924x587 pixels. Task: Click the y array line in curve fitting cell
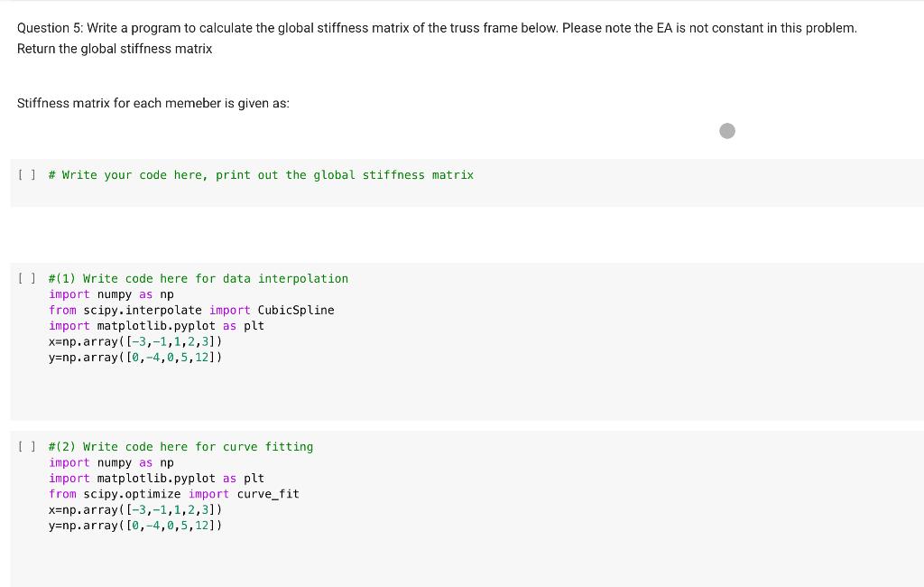point(136,525)
